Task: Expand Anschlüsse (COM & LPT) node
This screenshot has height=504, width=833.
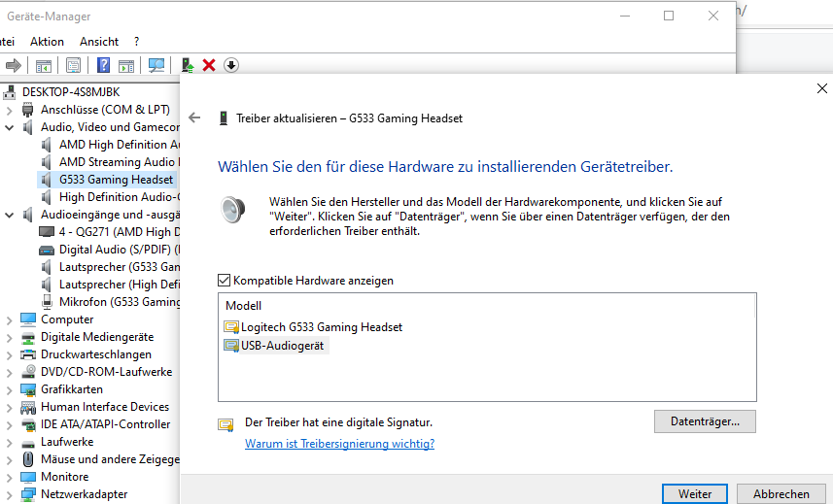Action: pyautogui.click(x=9, y=111)
